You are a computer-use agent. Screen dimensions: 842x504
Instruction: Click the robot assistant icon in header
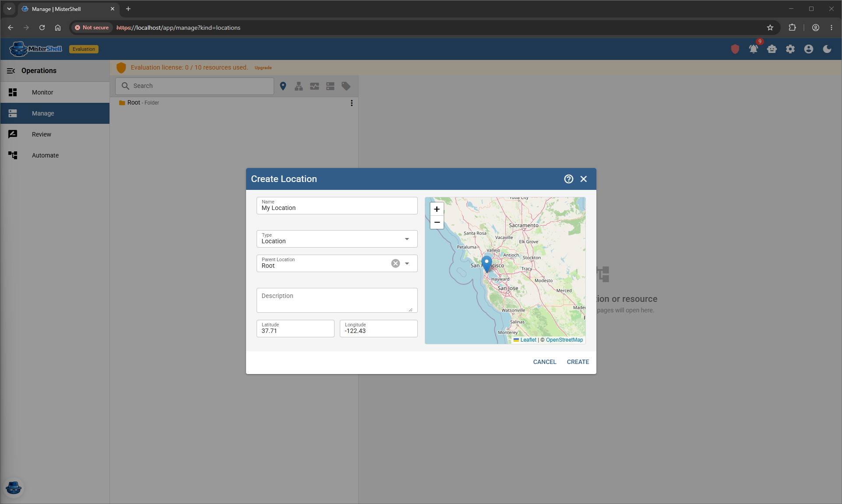click(x=772, y=49)
